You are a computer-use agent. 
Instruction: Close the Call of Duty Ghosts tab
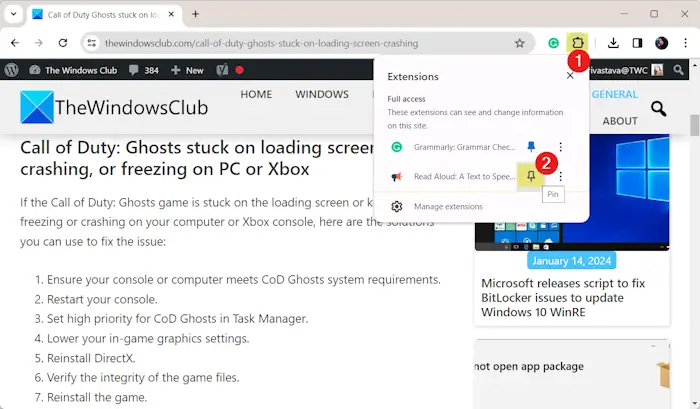(171, 14)
